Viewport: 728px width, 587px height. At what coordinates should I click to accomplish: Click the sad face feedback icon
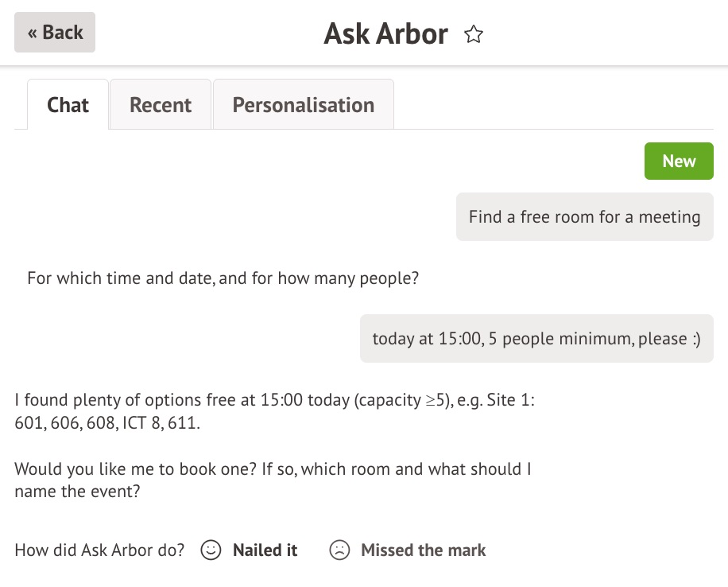pos(339,550)
